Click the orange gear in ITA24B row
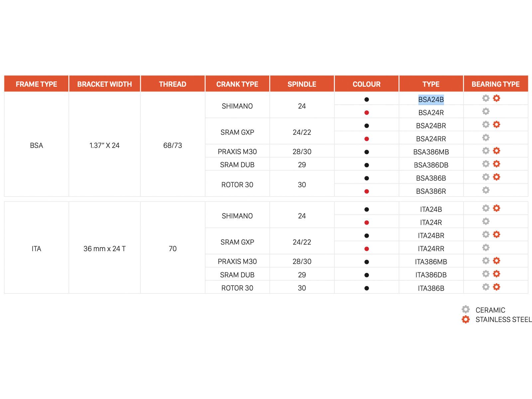 (x=496, y=208)
